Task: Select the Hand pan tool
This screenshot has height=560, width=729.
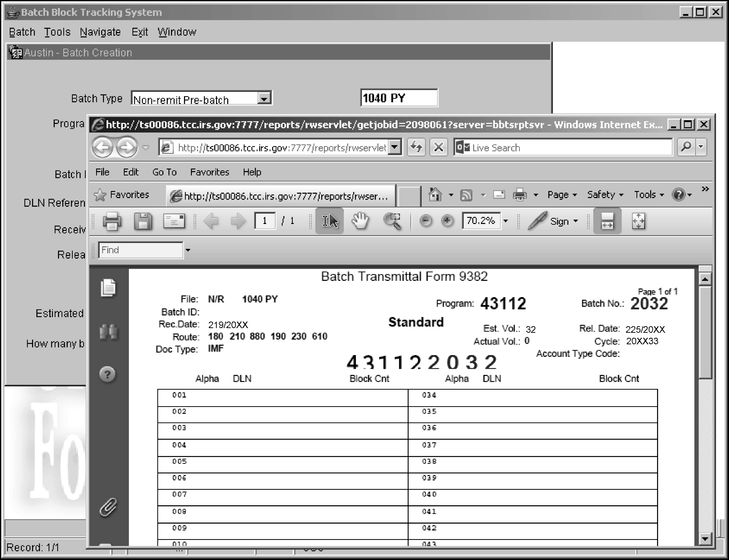Action: point(360,221)
